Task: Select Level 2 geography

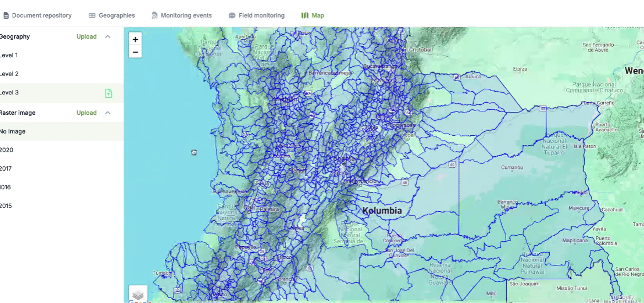Action: [9, 74]
